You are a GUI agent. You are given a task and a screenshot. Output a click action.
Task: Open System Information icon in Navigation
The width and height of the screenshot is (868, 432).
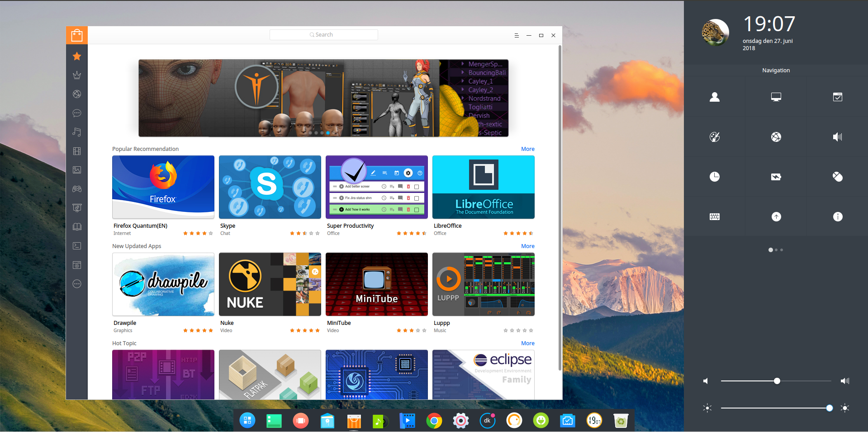point(838,216)
